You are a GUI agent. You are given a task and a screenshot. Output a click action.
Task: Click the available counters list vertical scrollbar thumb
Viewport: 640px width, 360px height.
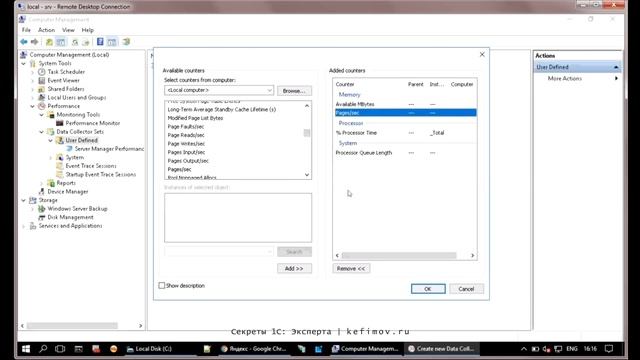click(x=307, y=133)
